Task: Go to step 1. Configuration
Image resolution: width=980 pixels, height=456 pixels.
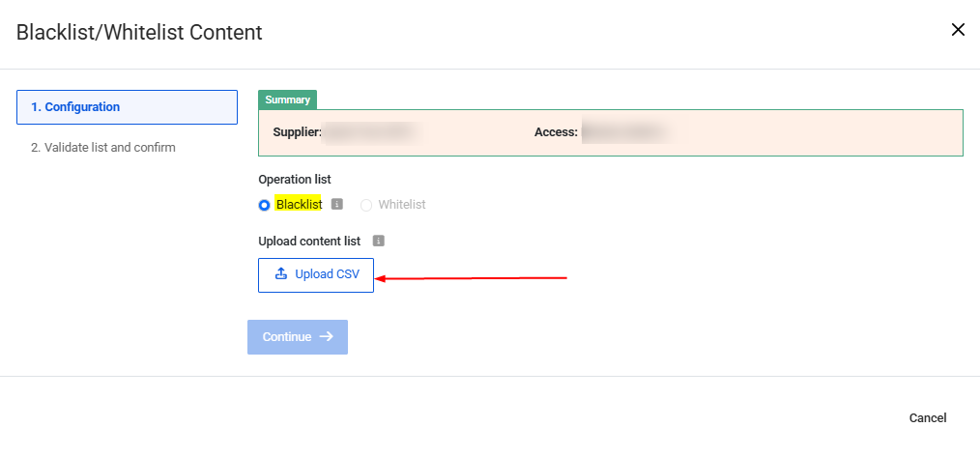Action: (x=127, y=107)
